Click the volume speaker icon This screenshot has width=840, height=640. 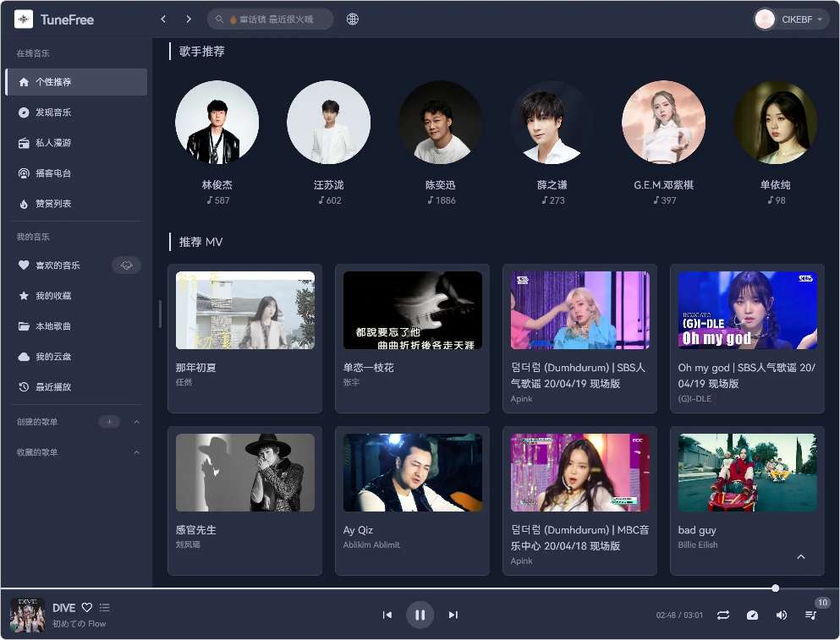pos(782,615)
